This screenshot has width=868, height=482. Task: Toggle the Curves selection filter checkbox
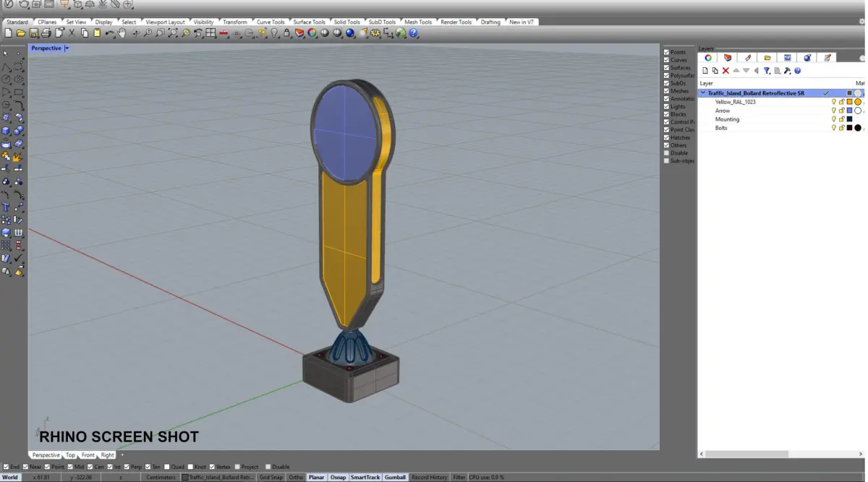click(x=666, y=60)
